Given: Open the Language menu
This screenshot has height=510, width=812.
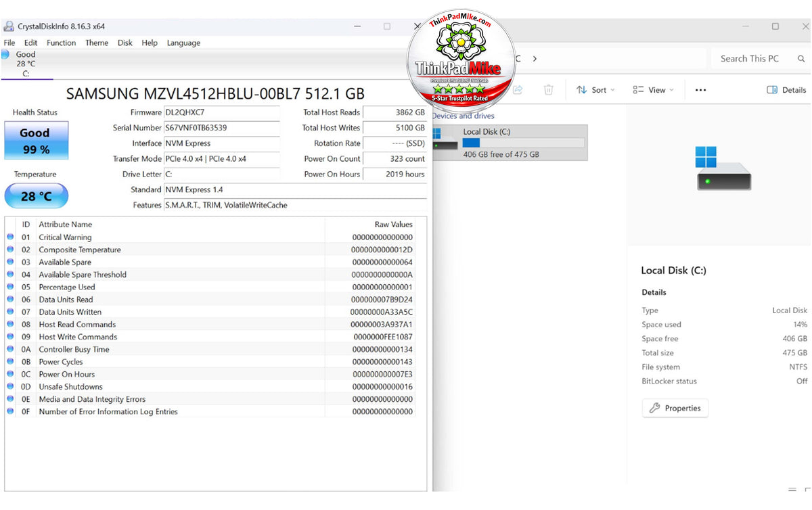Looking at the screenshot, I should pyautogui.click(x=183, y=43).
